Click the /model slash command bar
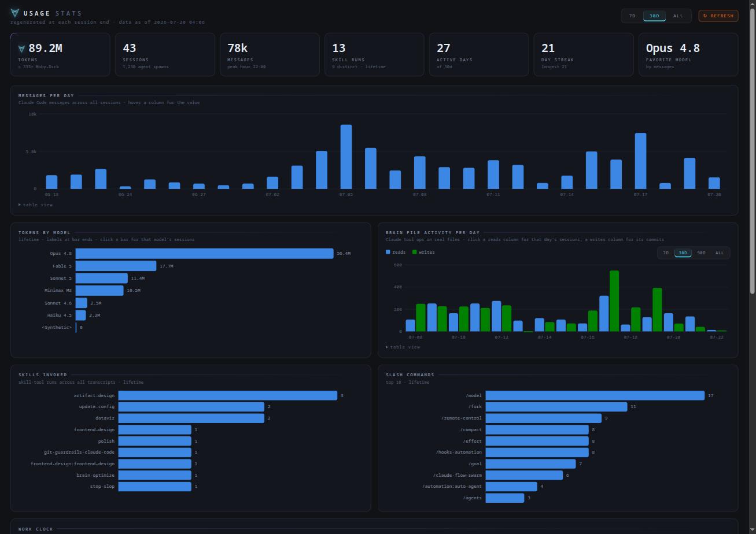 pos(595,395)
